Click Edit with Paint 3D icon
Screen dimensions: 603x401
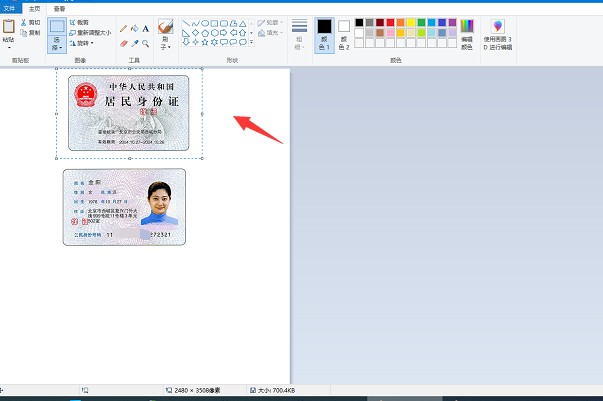(x=498, y=26)
